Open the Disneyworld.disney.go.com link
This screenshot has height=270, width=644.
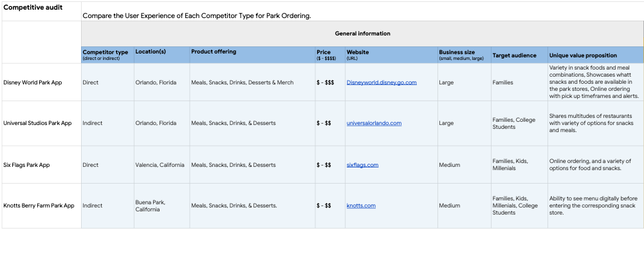point(382,82)
